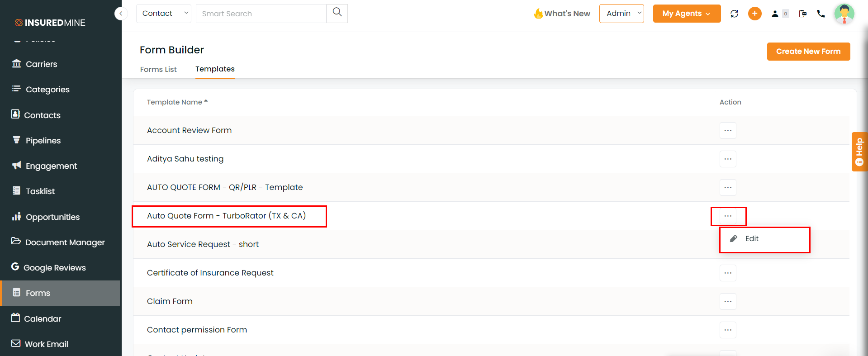
Task: Click the Work Email envelope icon
Action: [16, 343]
